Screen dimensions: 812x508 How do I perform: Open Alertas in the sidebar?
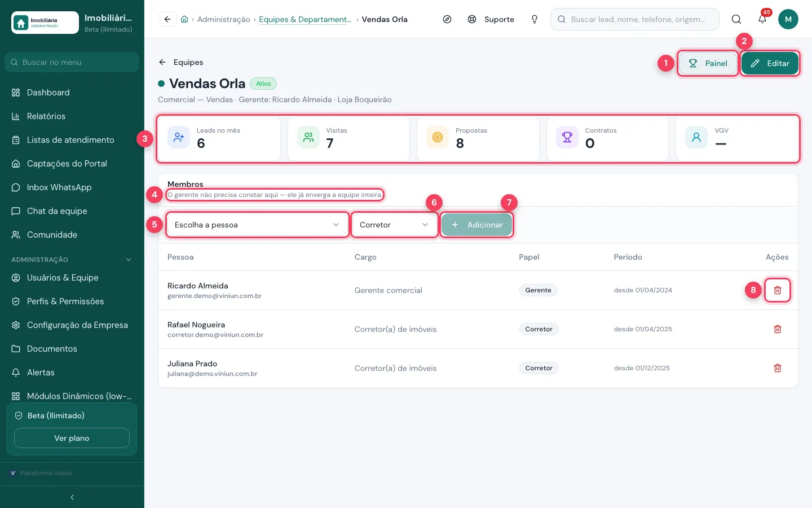click(x=72, y=373)
